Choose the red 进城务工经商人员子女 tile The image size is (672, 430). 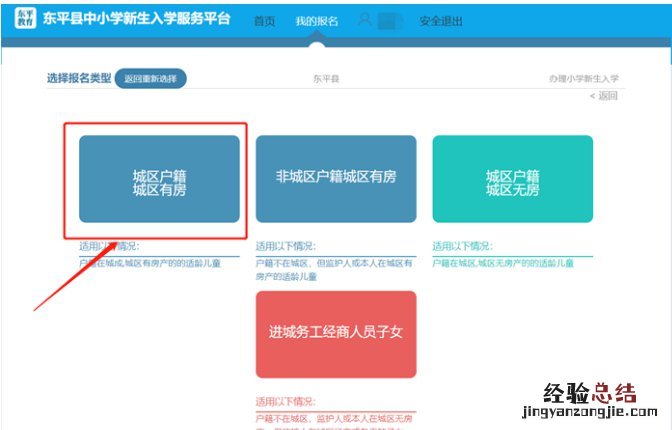click(x=335, y=334)
